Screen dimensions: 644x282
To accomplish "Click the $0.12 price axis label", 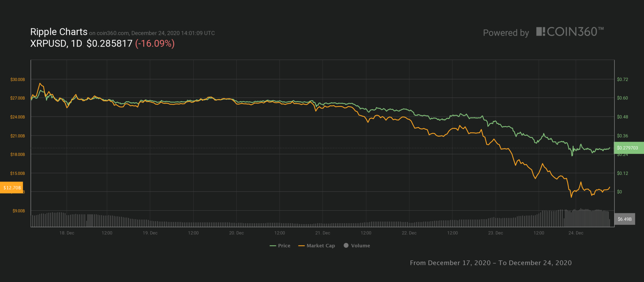I will coord(622,173).
